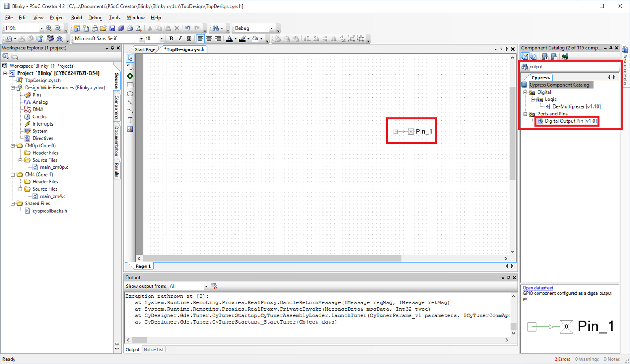
Task: Select the line drawing tool
Action: click(x=130, y=103)
